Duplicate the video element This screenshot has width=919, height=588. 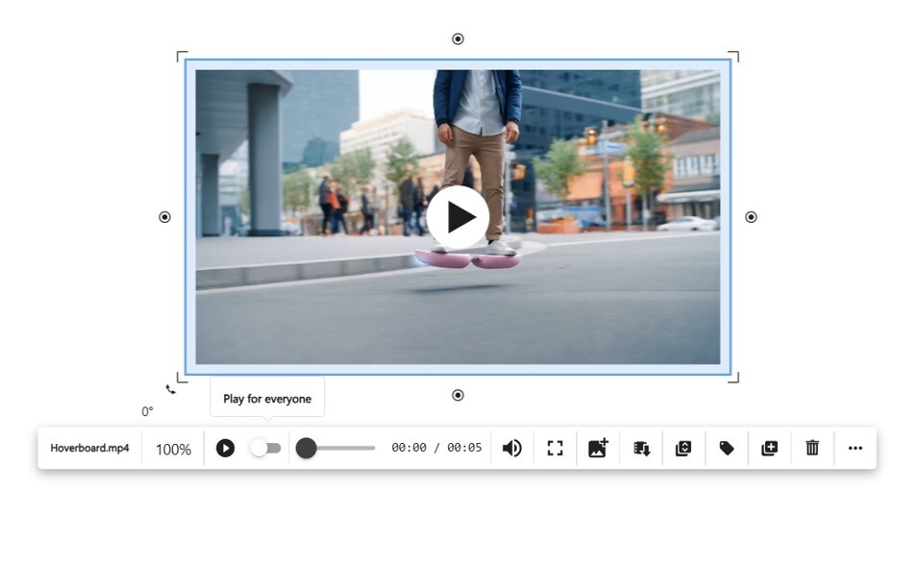(x=769, y=448)
